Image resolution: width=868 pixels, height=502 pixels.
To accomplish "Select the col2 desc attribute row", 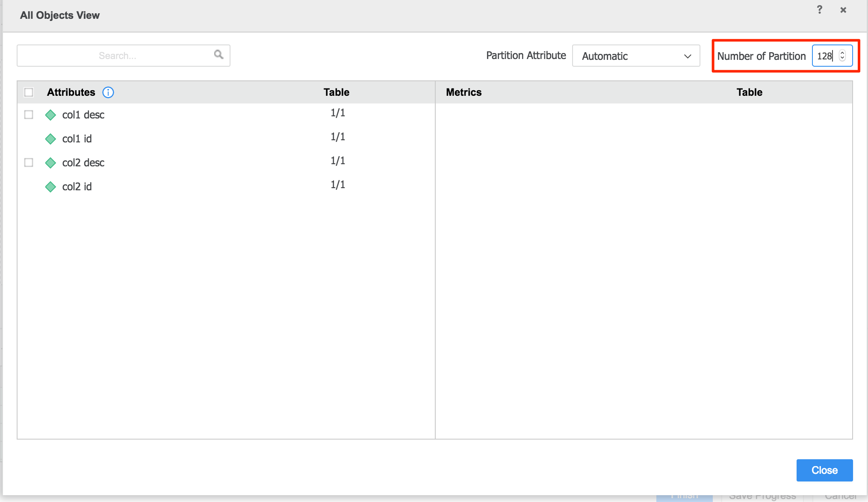I will (226, 162).
